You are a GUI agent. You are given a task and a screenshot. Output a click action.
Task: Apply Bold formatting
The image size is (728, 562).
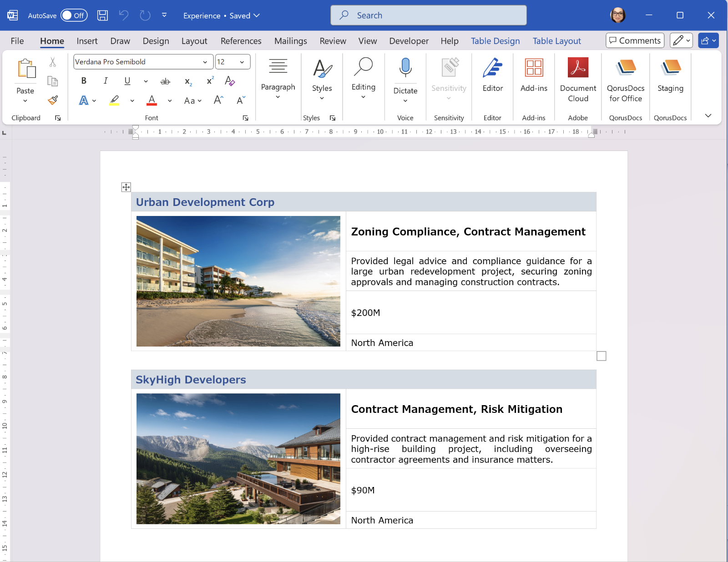84,81
